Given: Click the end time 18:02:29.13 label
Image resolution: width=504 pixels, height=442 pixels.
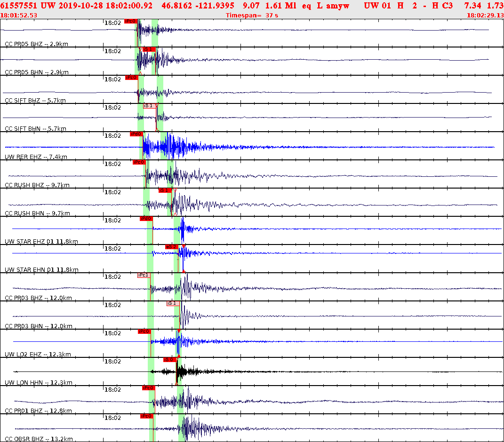Looking at the screenshot, I should pos(485,15).
